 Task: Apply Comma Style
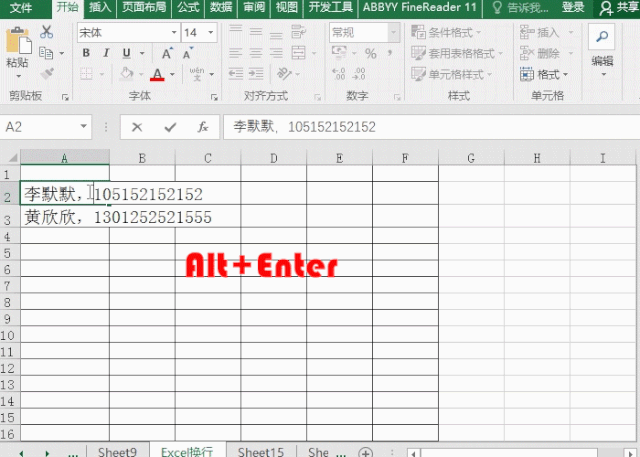pyautogui.click(x=390, y=53)
